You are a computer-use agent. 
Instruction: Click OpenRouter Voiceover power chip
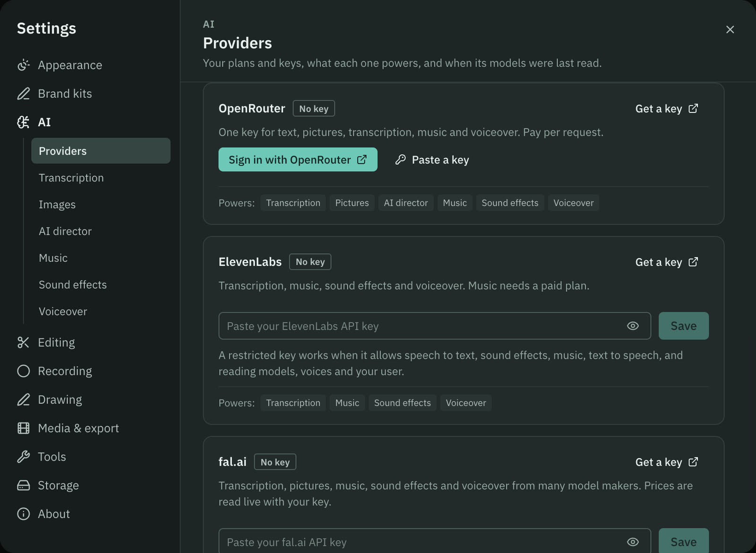pos(574,203)
